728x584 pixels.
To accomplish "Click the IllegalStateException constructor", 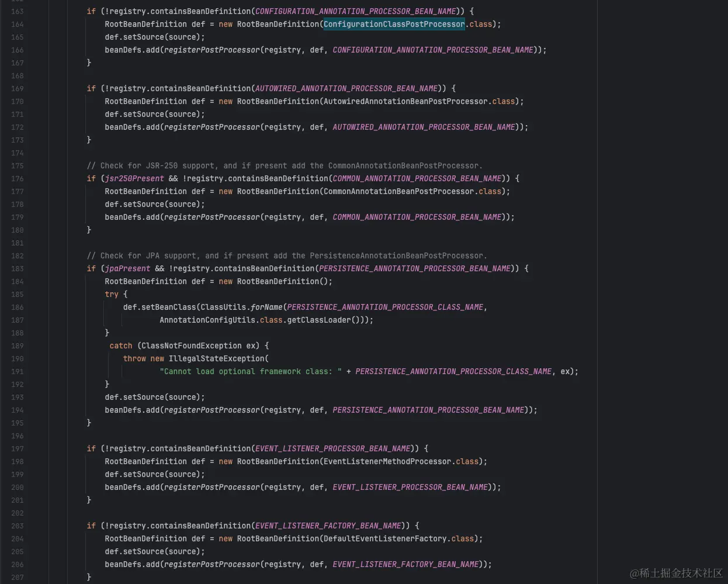I will 216,358.
